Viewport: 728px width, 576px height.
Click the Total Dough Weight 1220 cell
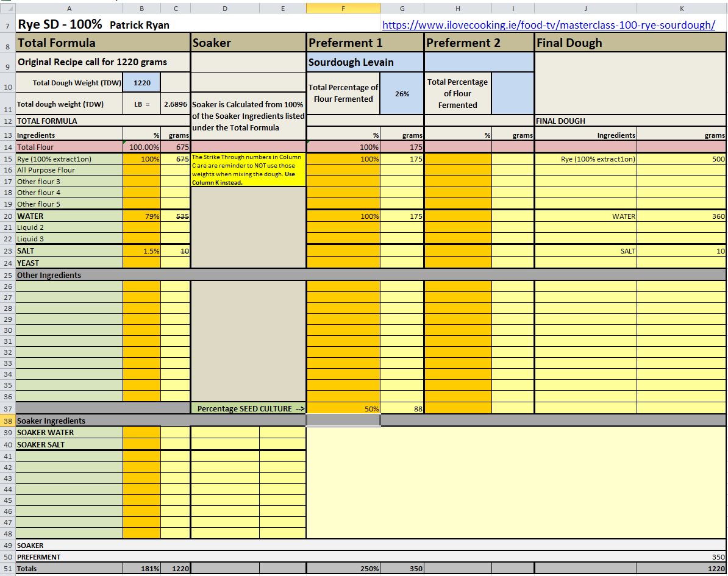click(x=142, y=83)
